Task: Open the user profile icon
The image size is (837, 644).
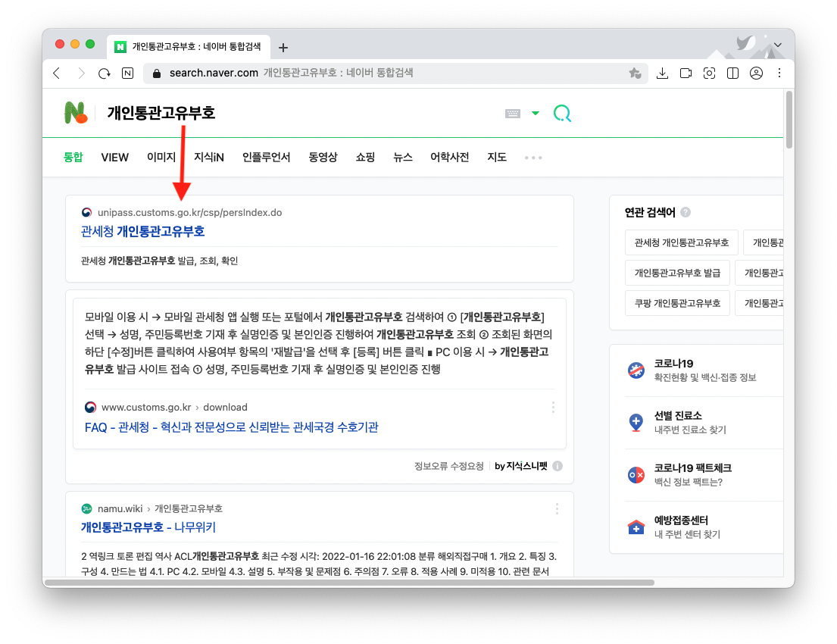Action: click(756, 73)
